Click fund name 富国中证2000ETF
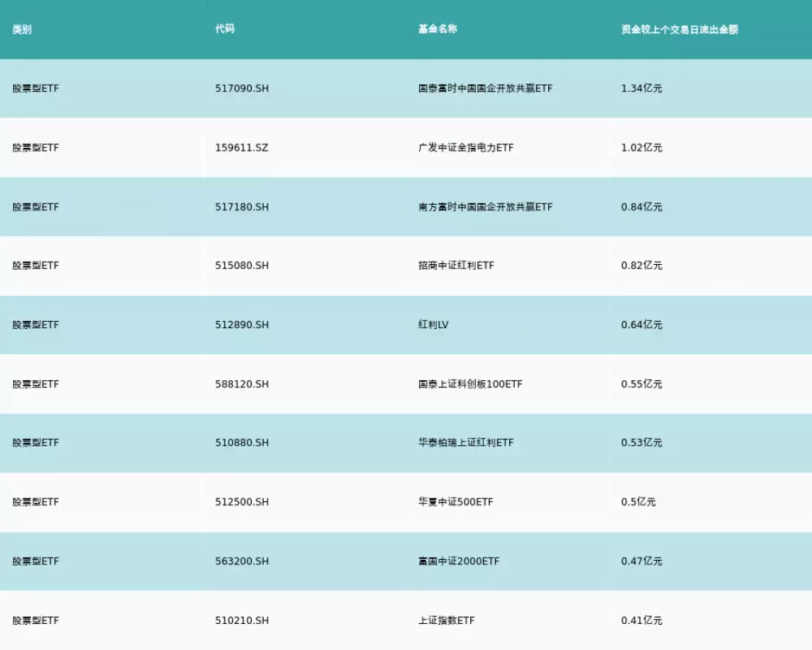The image size is (812, 650). (459, 561)
